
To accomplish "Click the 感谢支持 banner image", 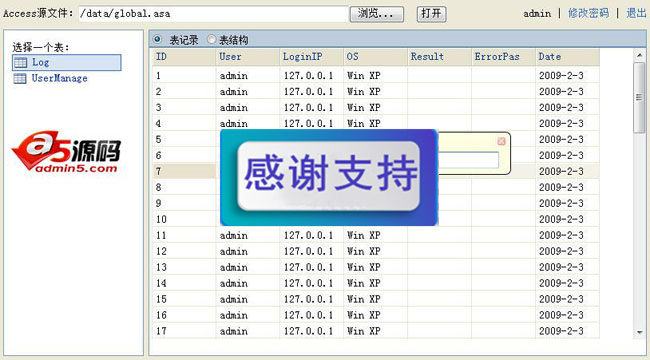I will click(329, 178).
